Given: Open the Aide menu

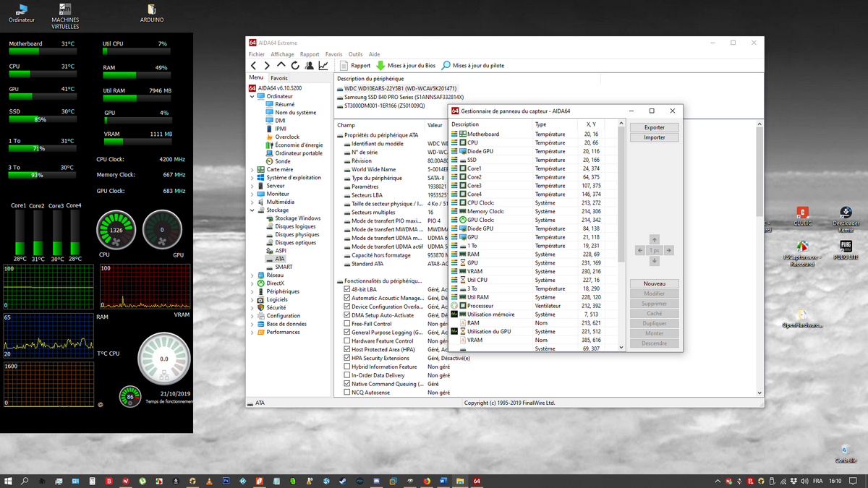Looking at the screenshot, I should 374,54.
